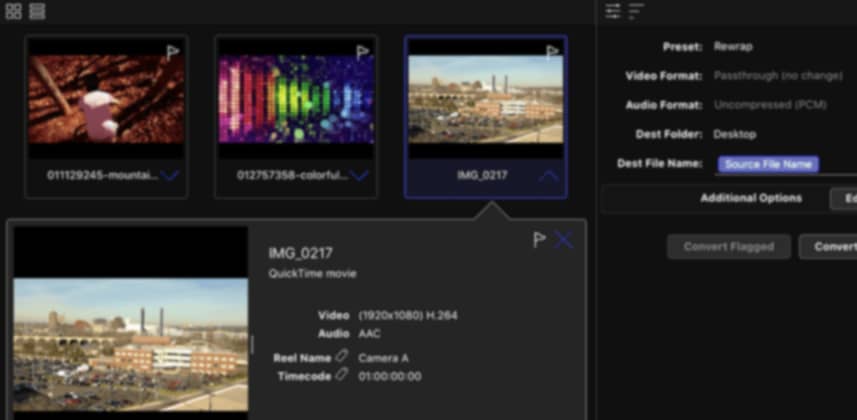
Task: Open the Preset Rewrap dropdown
Action: coord(733,46)
